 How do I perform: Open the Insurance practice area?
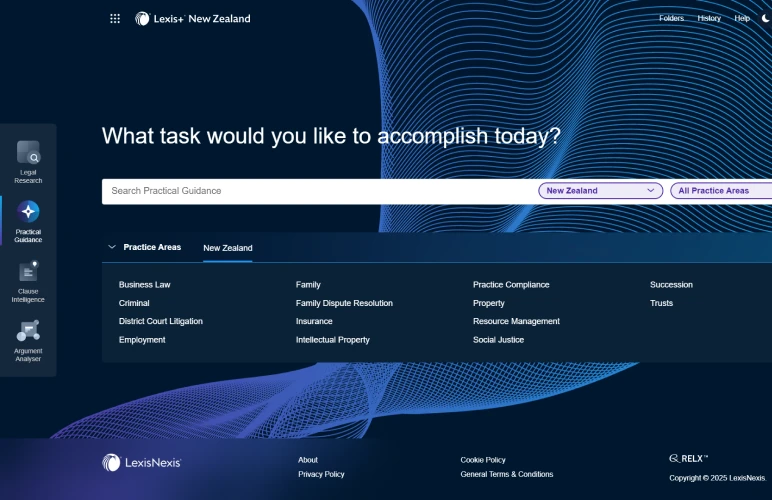click(x=314, y=321)
